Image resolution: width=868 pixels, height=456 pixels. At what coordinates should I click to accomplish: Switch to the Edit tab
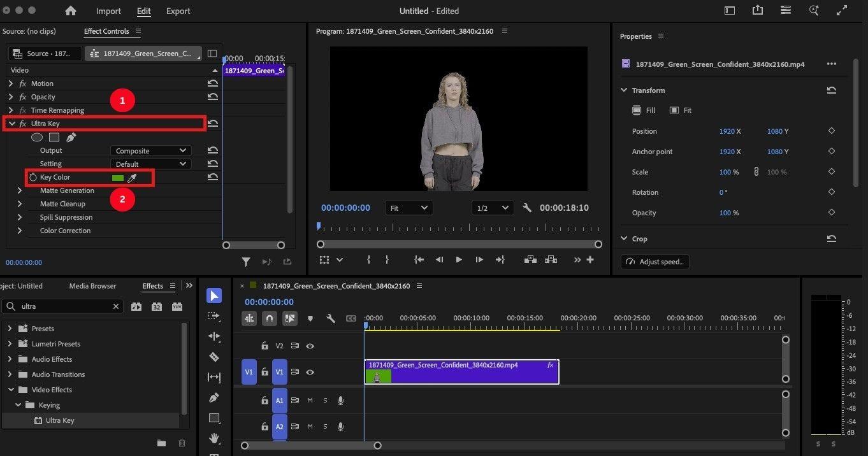143,11
